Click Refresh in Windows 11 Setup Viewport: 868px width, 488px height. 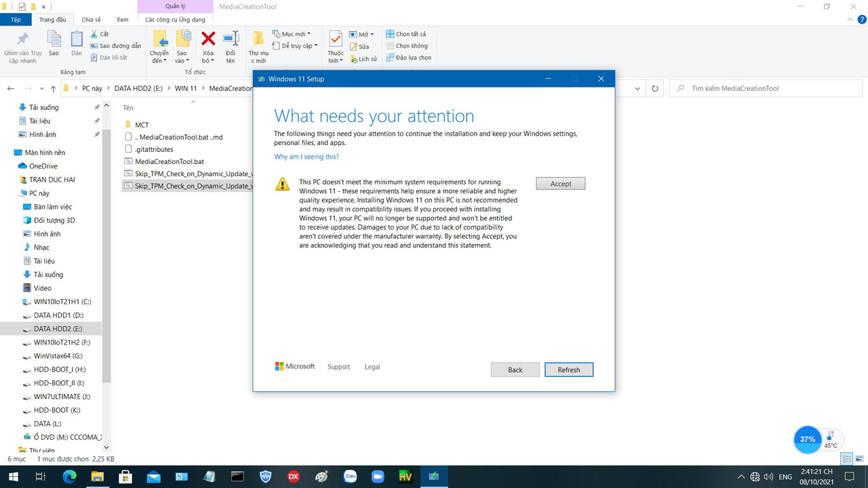click(569, 369)
